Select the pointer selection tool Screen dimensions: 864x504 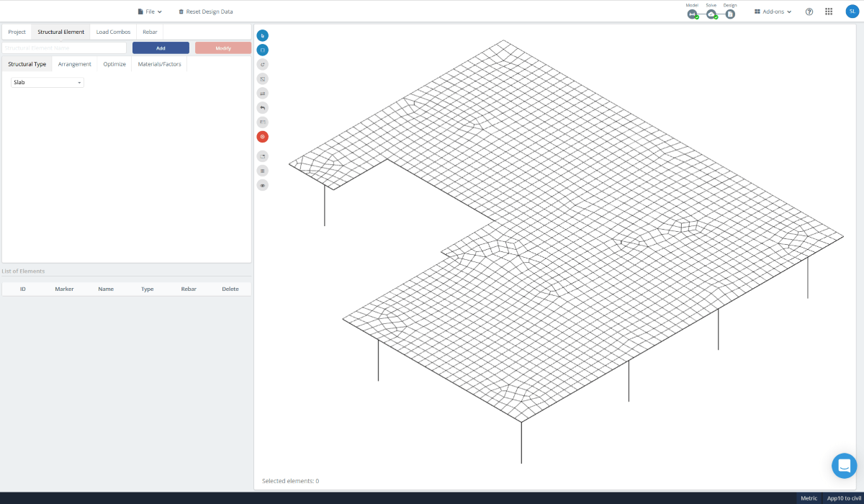click(262, 35)
